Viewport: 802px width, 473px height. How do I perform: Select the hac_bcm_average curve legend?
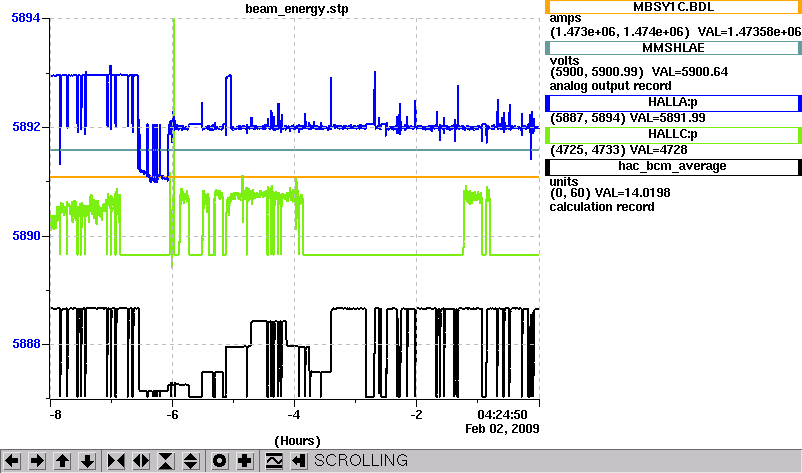[x=673, y=167]
